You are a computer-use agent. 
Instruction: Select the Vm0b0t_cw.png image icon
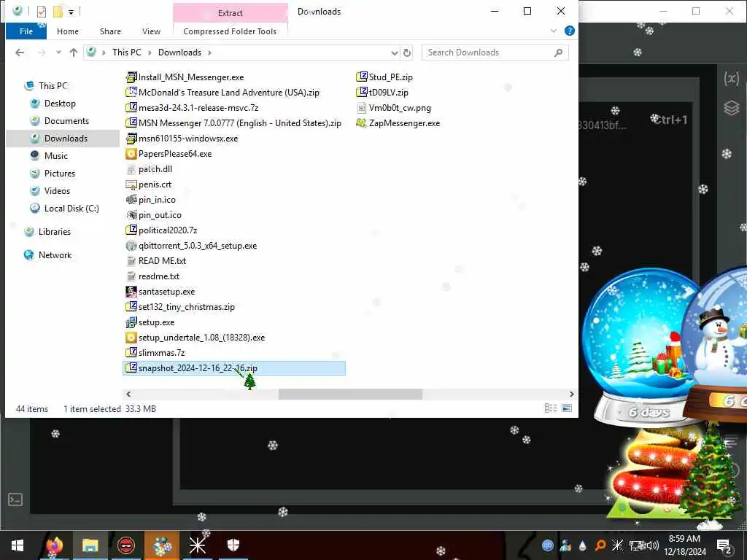pos(362,108)
